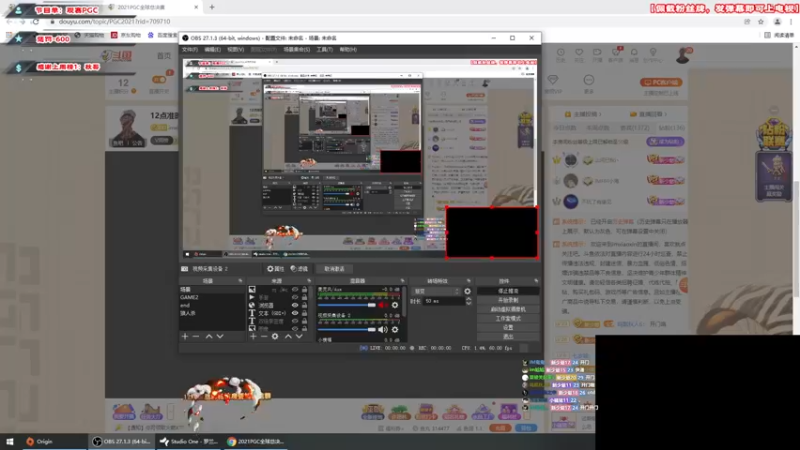The height and width of the screenshot is (450, 800).
Task: Start the virtual camera button
Action: [508, 309]
